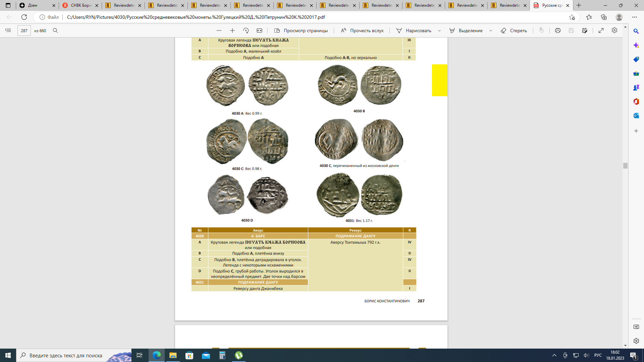644x362 pixels.
Task: Click the page number input field
Action: (x=24, y=31)
